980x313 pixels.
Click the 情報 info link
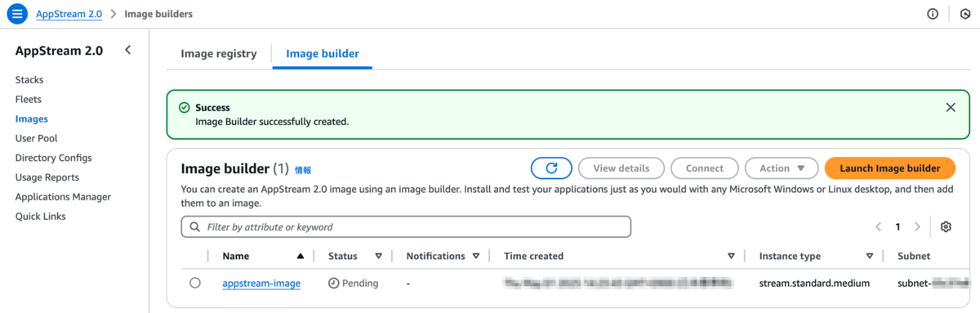303,170
